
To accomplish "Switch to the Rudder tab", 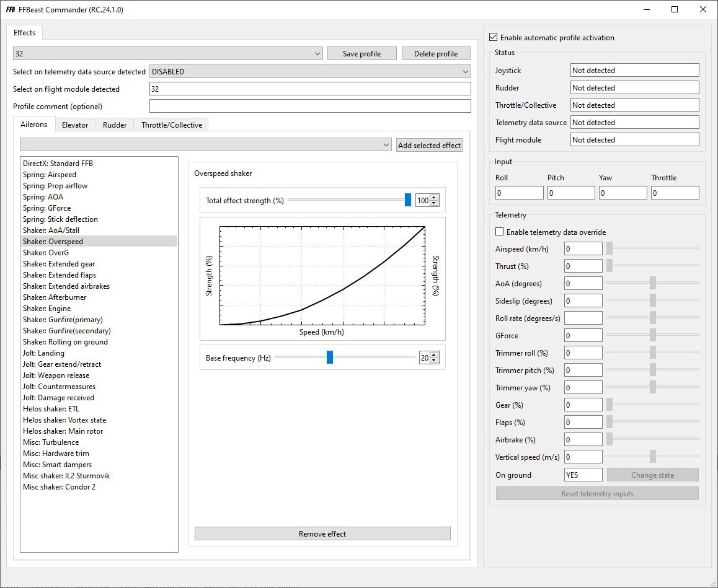I will tap(115, 125).
